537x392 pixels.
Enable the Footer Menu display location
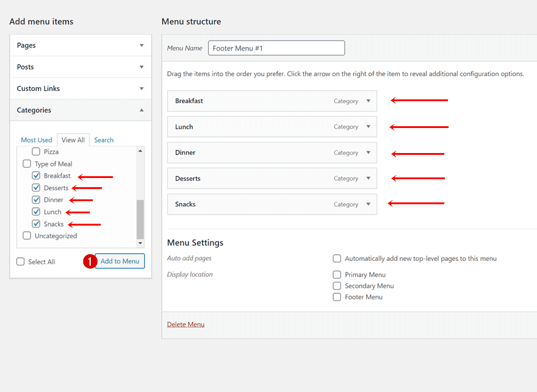coord(336,297)
